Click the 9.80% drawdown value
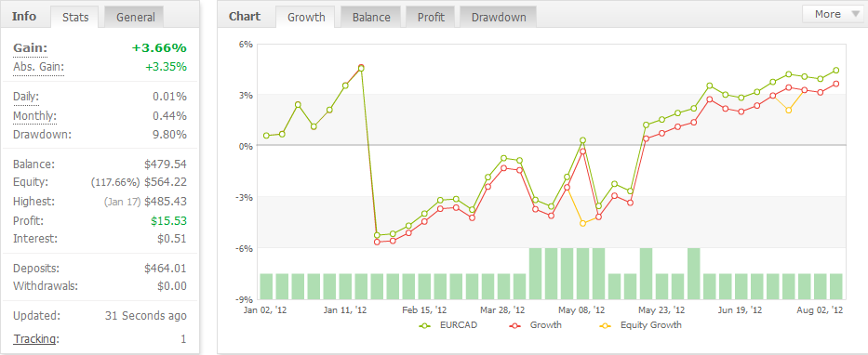This screenshot has width=868, height=355. pos(170,135)
